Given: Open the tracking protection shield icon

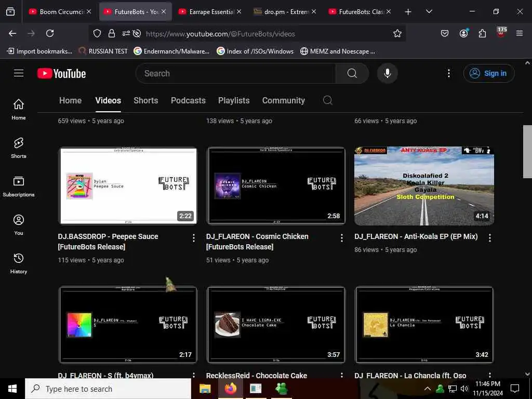Looking at the screenshot, I should 97,34.
